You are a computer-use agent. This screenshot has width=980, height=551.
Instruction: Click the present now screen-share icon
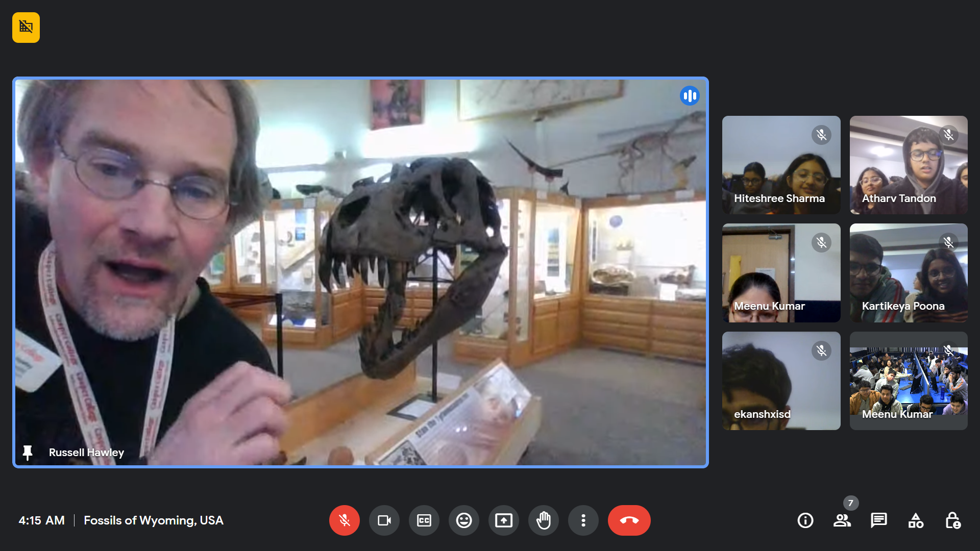point(504,520)
